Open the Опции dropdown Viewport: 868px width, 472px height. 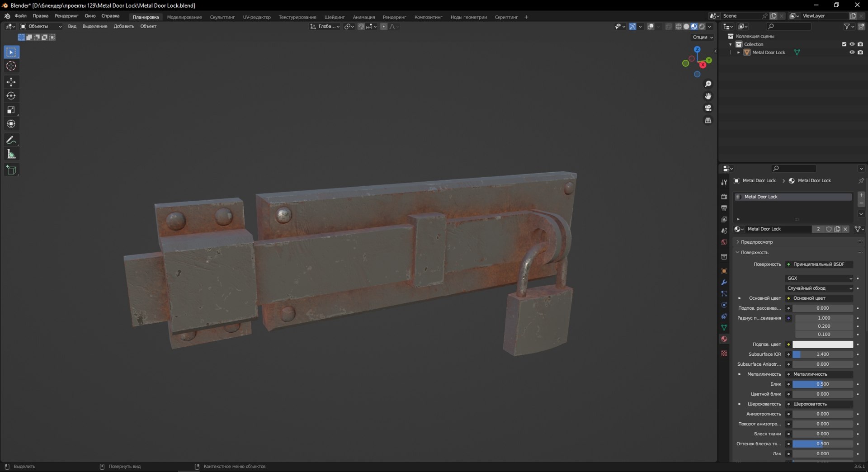(703, 37)
